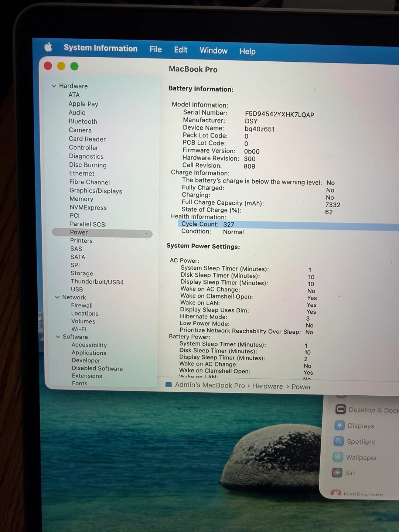
Task: Select Controller in the sidebar
Action: 83,147
